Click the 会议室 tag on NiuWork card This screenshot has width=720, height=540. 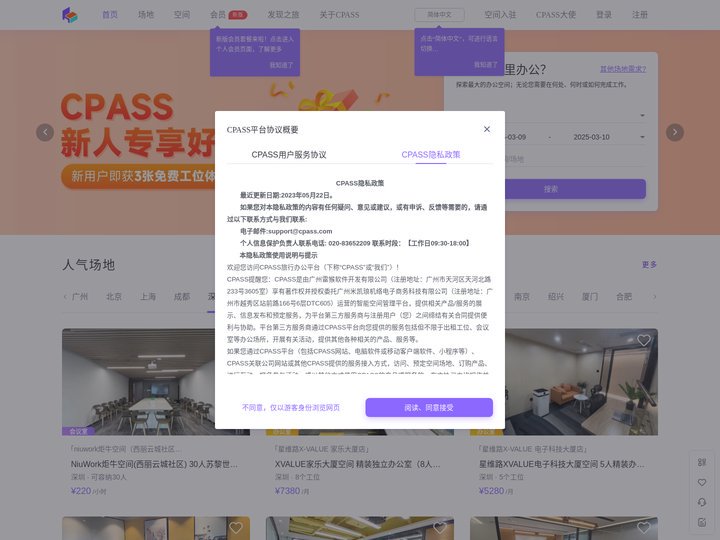[78, 431]
